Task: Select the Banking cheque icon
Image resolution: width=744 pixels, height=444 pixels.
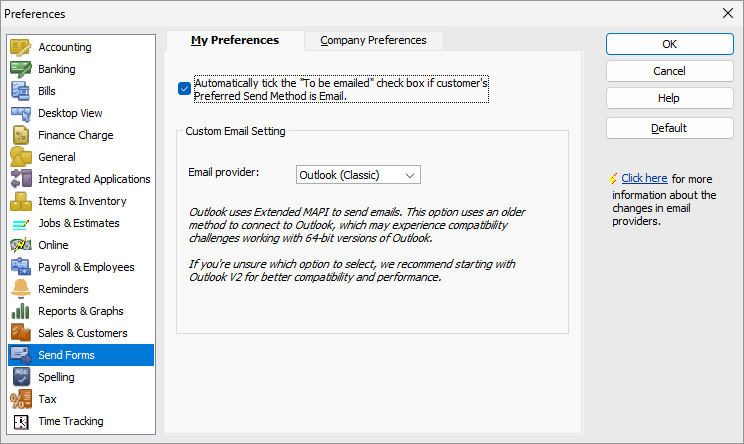Action: [21, 69]
